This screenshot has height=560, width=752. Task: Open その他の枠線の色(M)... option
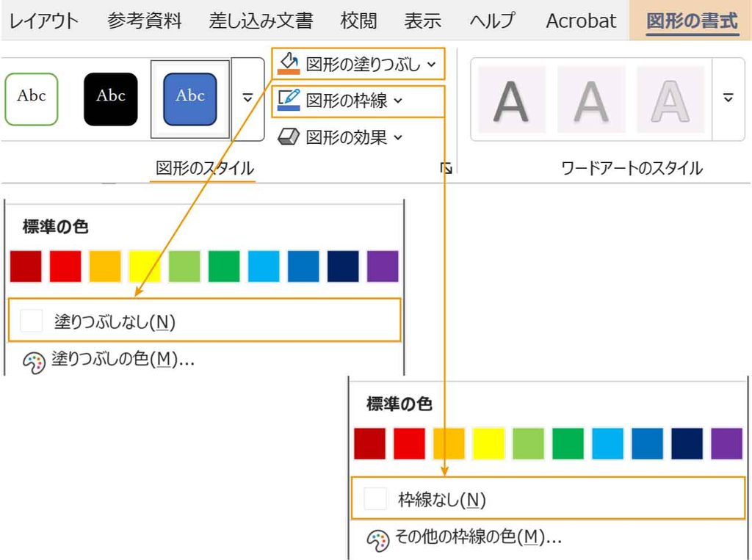click(548, 537)
